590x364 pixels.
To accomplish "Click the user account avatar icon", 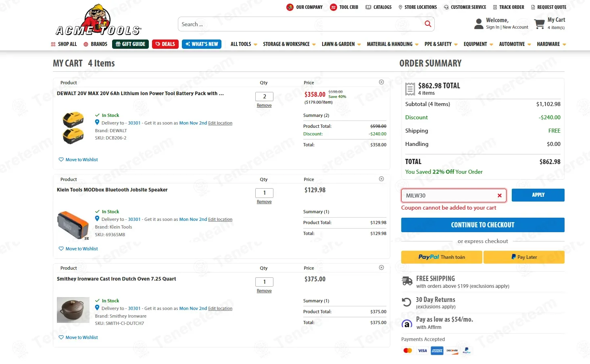I will coord(479,24).
